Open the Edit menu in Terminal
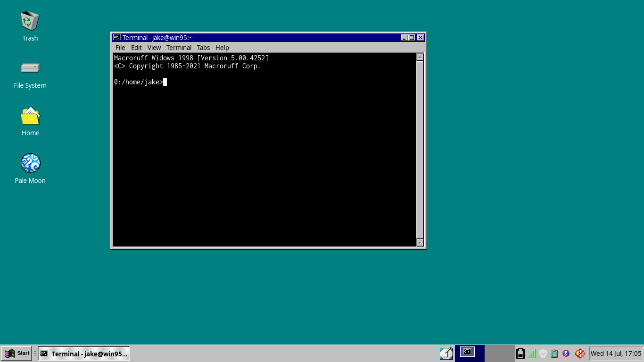Screen dimensions: 644x362 (136, 48)
